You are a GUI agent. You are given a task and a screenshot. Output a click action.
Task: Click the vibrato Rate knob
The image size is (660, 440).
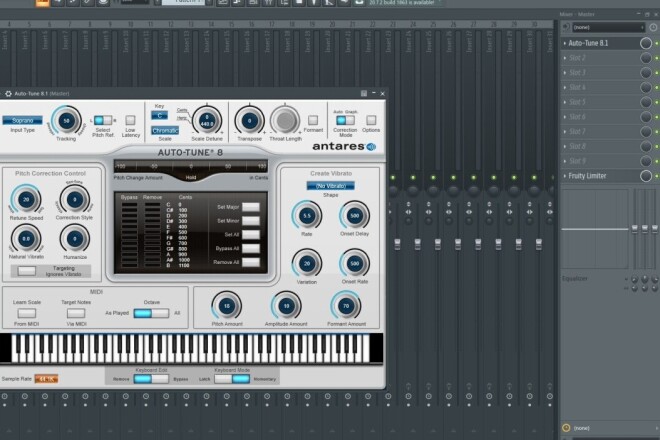[306, 216]
